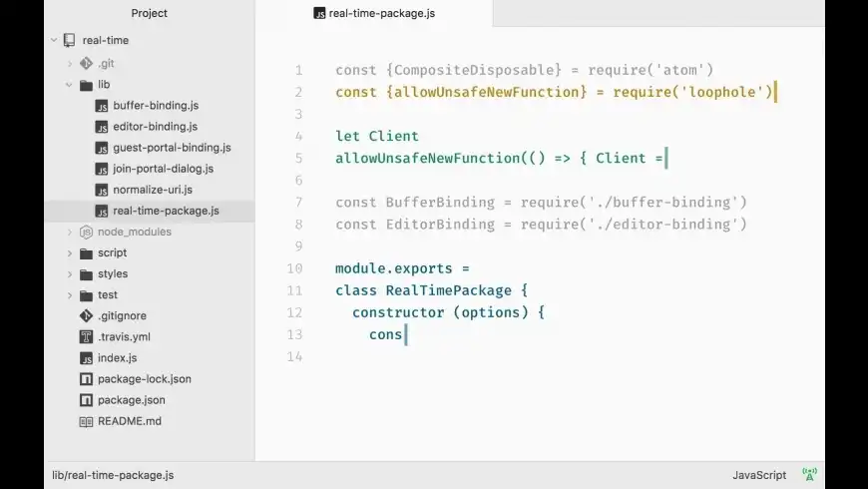Click the styles folder icon
Image resolution: width=868 pixels, height=489 pixels.
point(86,274)
